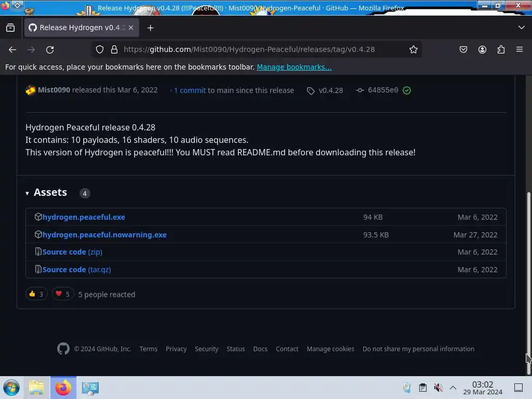Click the forward navigation arrow
The height and width of the screenshot is (399, 532).
point(31,49)
